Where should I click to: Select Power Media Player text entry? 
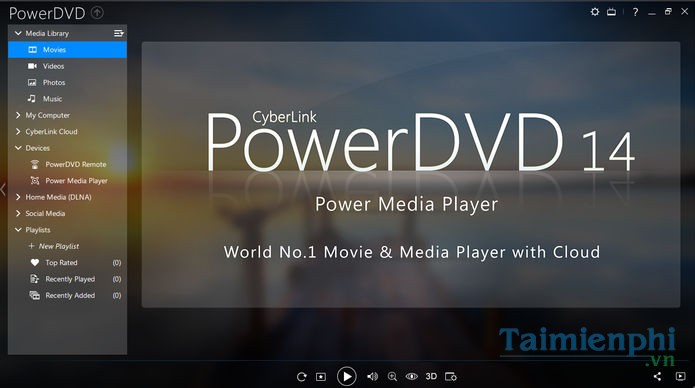pos(76,181)
